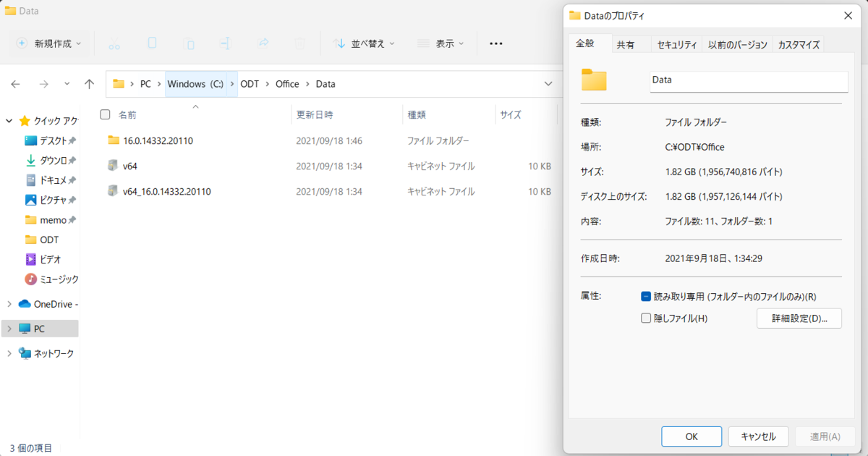868x456 pixels.
Task: Click the Quick Access star icon
Action: 25,121
